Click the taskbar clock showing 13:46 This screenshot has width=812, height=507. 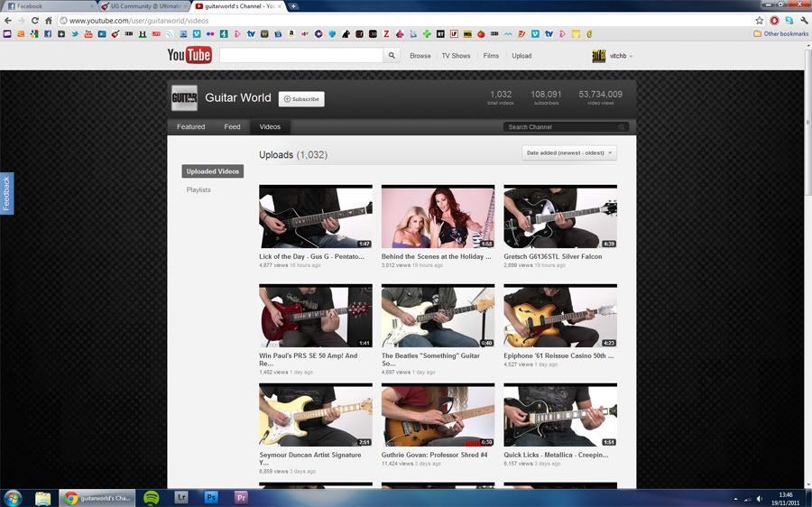pos(786,499)
